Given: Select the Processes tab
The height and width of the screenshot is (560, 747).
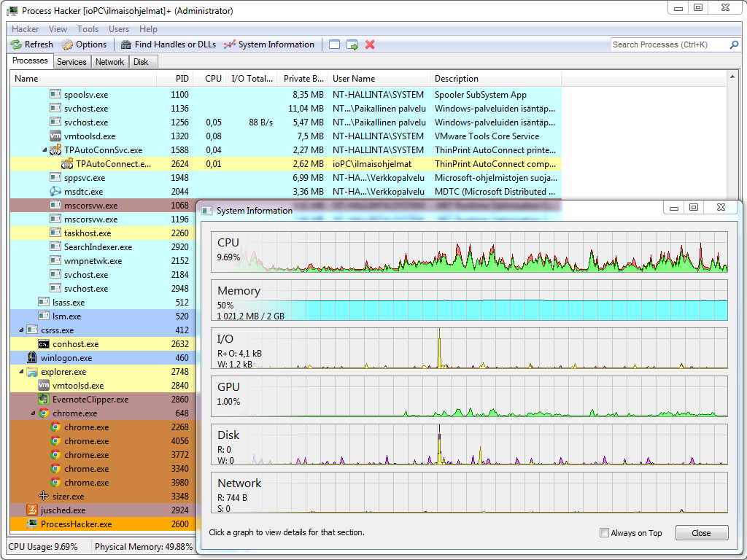Looking at the screenshot, I should [30, 61].
